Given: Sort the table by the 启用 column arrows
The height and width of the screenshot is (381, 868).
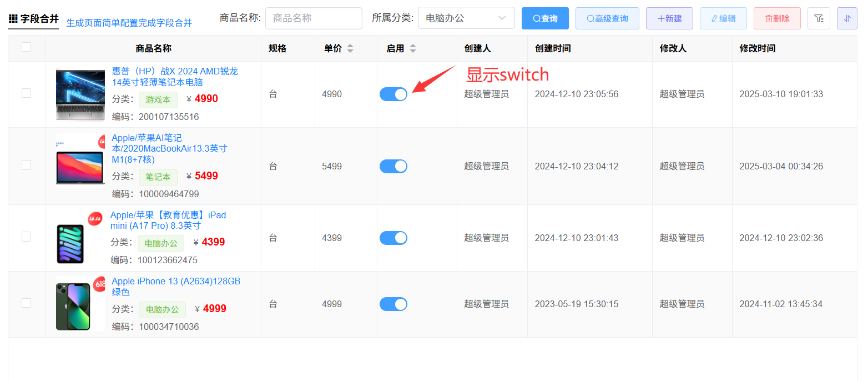Looking at the screenshot, I should (413, 48).
